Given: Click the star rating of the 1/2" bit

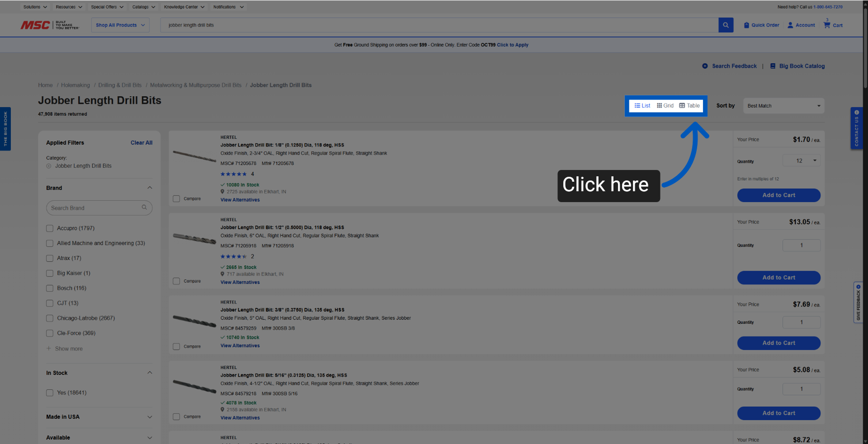Looking at the screenshot, I should click(234, 257).
